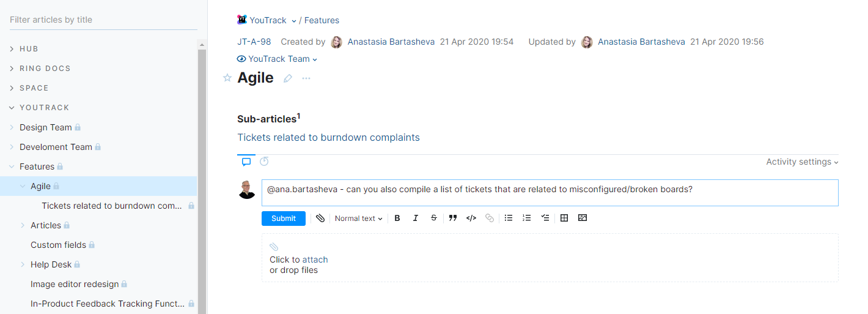Collapse the Features tree item
868x314 pixels.
[12, 166]
